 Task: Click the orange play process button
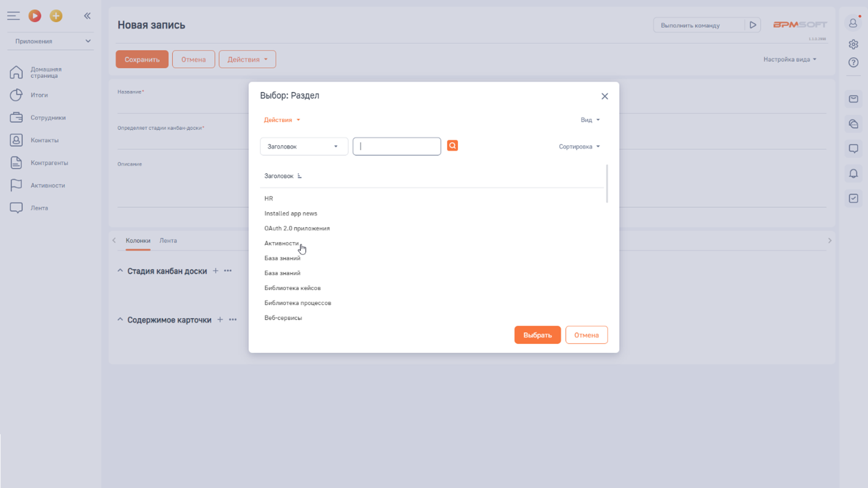35,16
